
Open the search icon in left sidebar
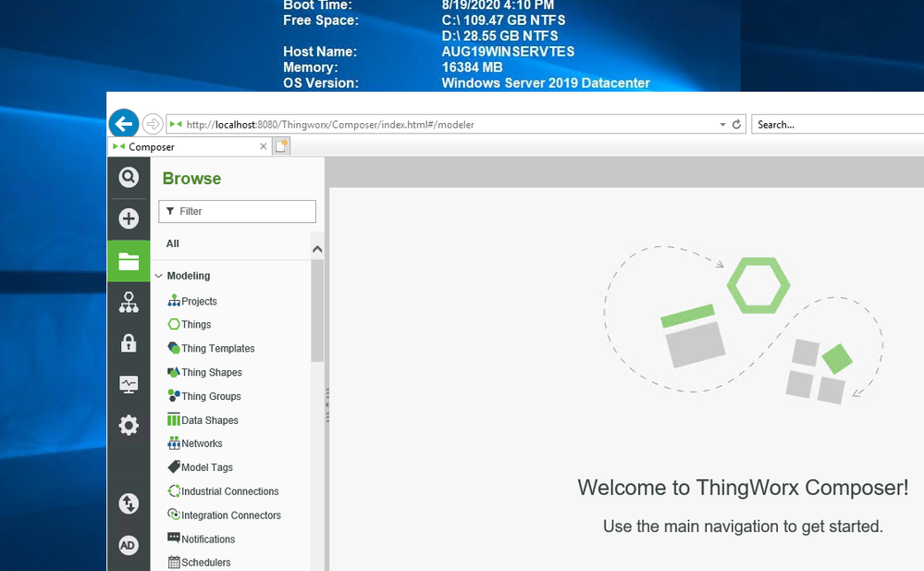(129, 177)
